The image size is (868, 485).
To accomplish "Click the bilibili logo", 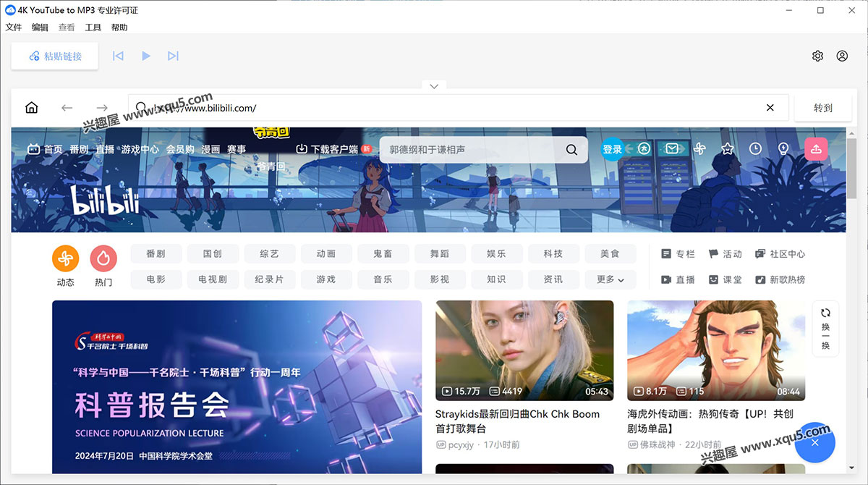I will (105, 200).
